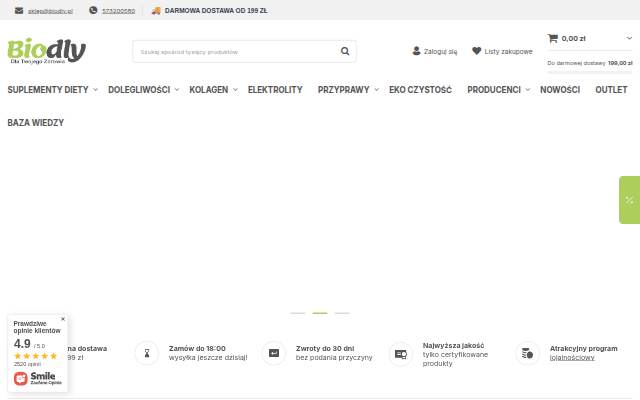This screenshot has height=400, width=640.
Task: Click the Smile trusted reviews logo
Action: 38,378
